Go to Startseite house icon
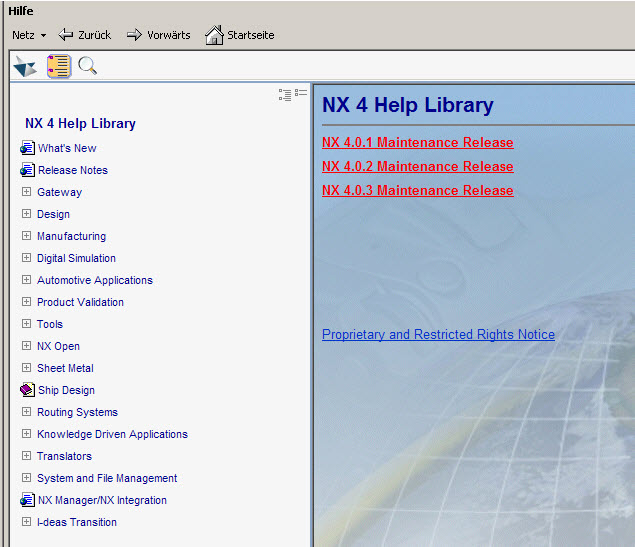 (214, 35)
